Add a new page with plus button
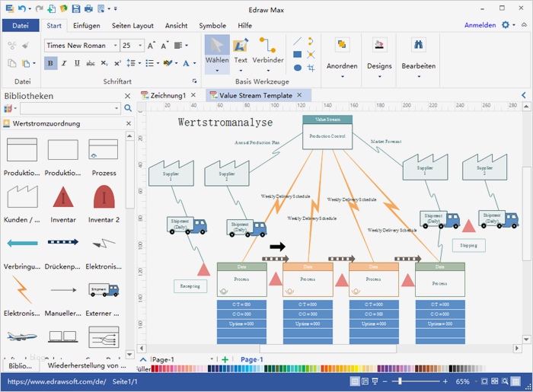Viewport: 533px width, 392px height. [225, 359]
